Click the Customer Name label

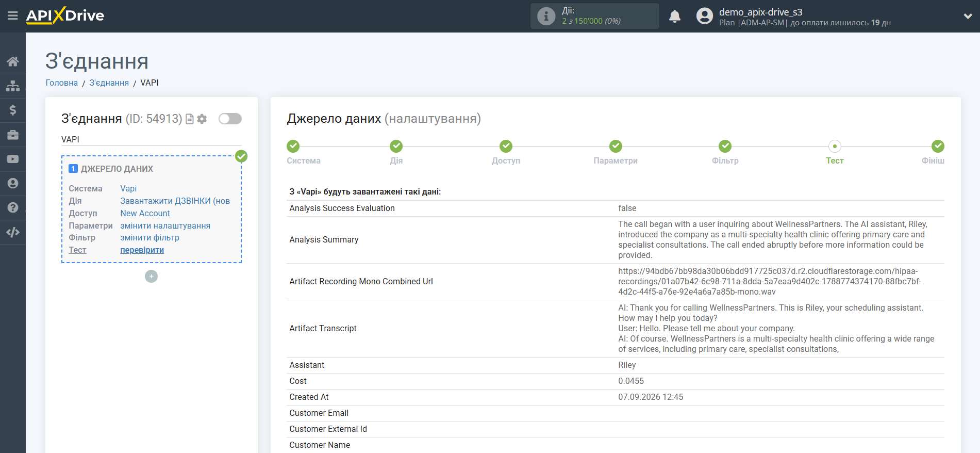(x=320, y=445)
